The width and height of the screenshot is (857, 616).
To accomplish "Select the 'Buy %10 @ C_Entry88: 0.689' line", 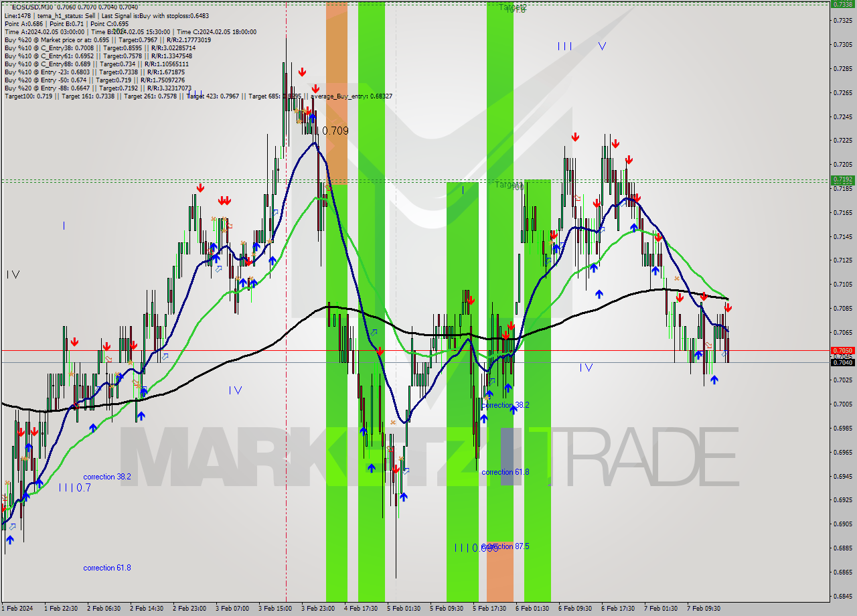I will click(98, 64).
